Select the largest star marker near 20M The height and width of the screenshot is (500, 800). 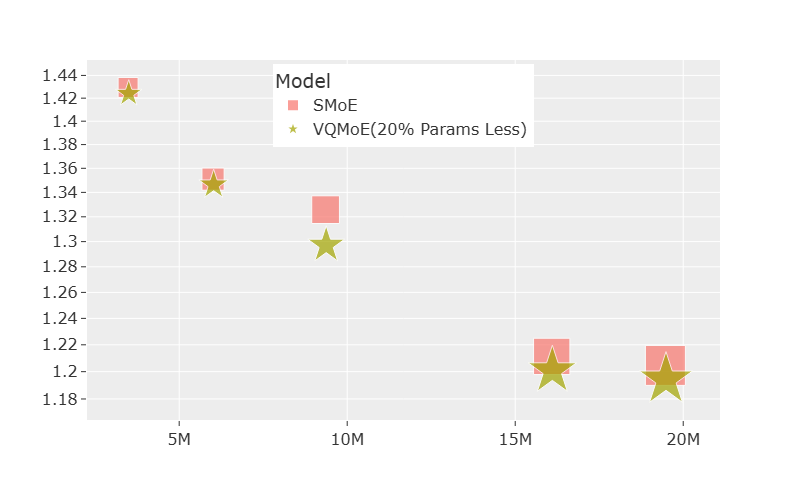point(665,379)
